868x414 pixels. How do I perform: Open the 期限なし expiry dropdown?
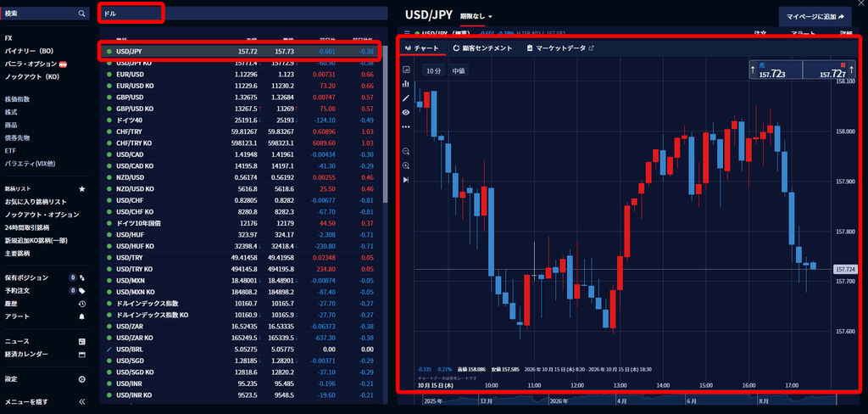coord(476,17)
